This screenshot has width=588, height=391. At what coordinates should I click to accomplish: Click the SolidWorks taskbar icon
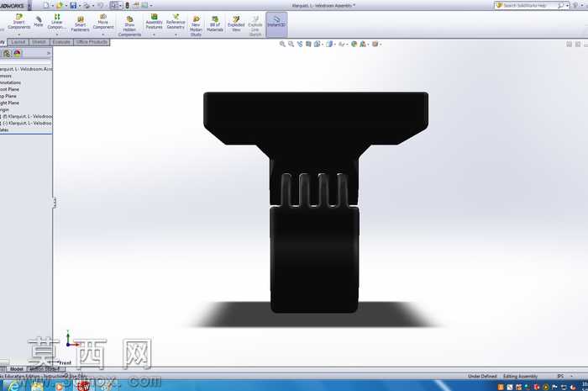tap(83, 386)
